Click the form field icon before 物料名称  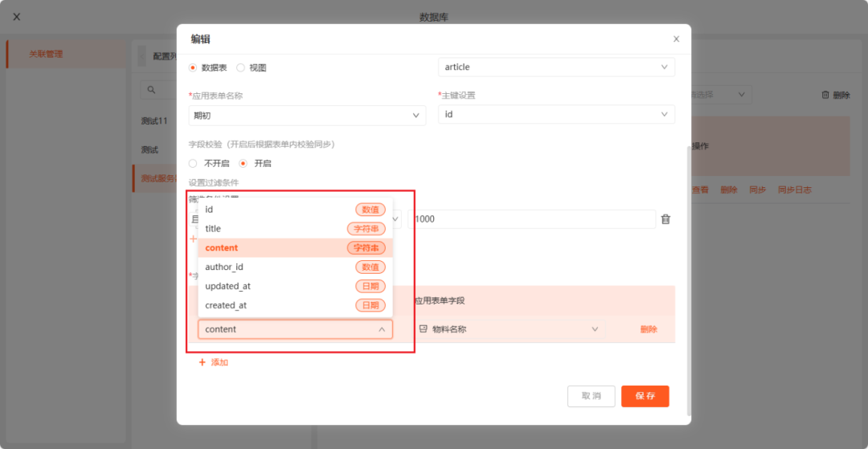point(424,329)
